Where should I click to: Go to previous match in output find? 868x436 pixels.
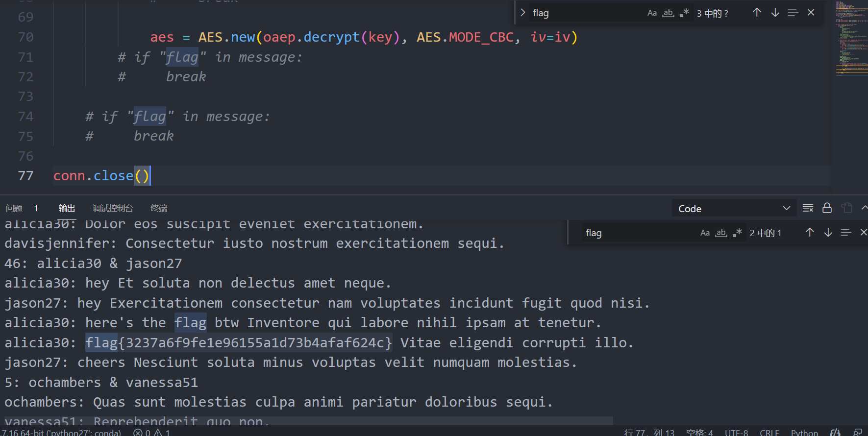[x=810, y=233]
